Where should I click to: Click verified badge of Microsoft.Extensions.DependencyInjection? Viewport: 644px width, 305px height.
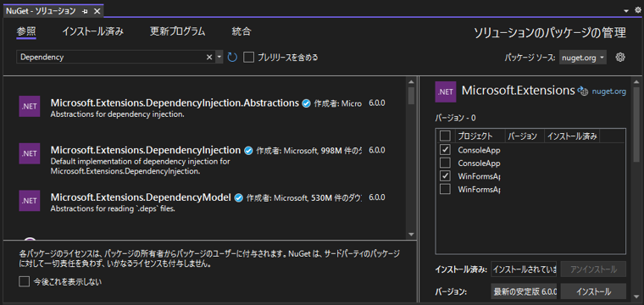click(248, 151)
